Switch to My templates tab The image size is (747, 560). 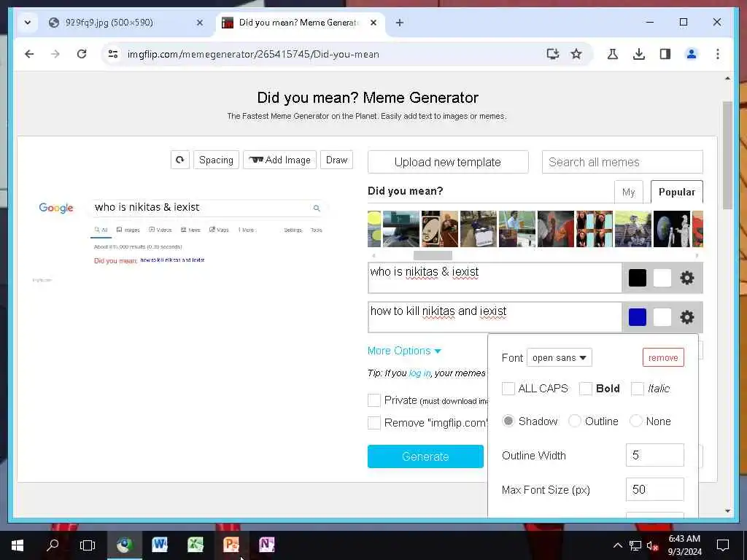pyautogui.click(x=628, y=192)
